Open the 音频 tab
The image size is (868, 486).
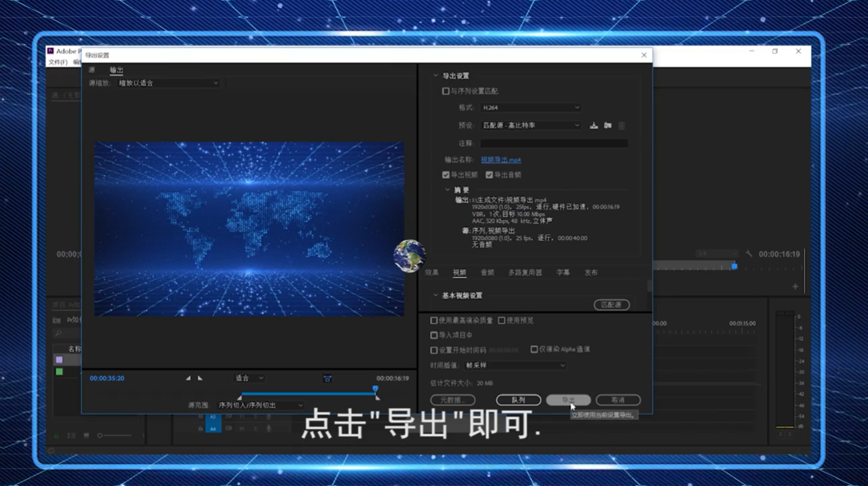click(488, 272)
